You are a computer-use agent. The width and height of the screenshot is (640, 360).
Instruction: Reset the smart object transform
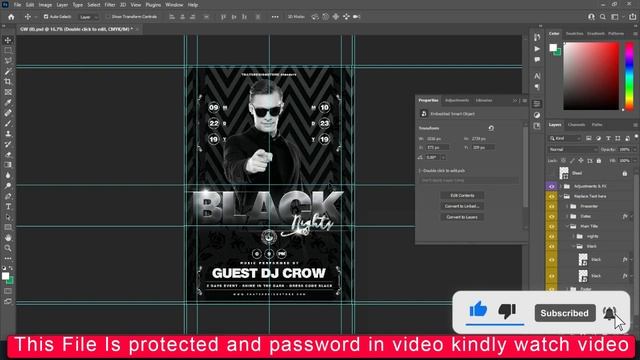tap(491, 128)
